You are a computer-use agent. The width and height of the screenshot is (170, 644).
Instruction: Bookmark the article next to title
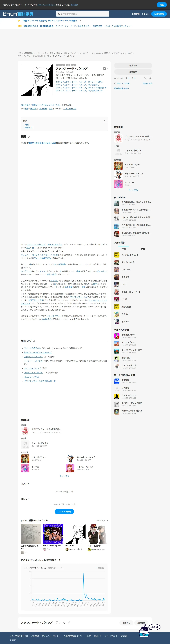104,69
